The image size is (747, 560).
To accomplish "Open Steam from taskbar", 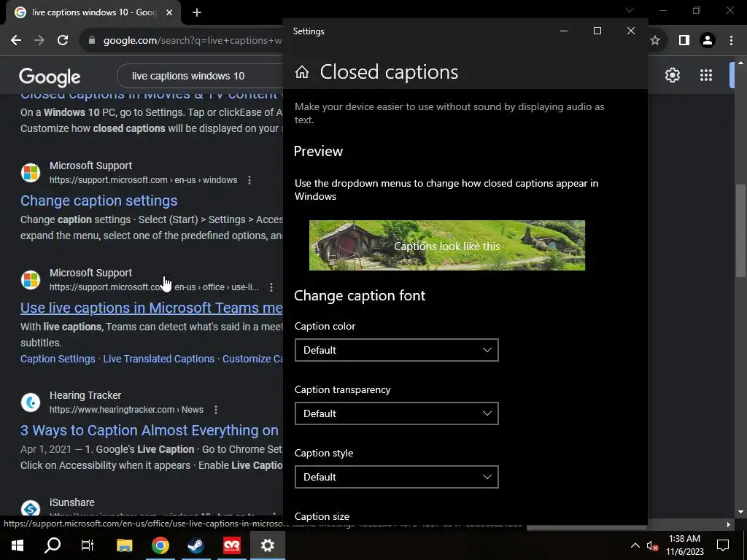I will tap(196, 545).
